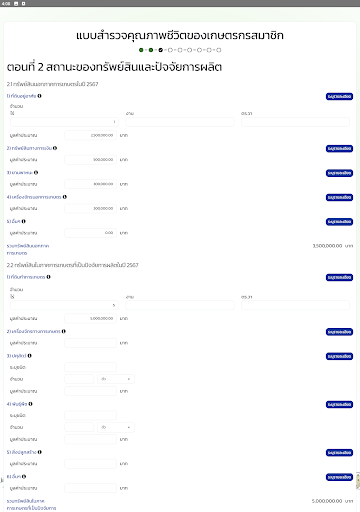This screenshot has height=512, width=360.
Task: Open unit dropdown under 2.2 item 4 plant varieties
Action: (x=116, y=427)
